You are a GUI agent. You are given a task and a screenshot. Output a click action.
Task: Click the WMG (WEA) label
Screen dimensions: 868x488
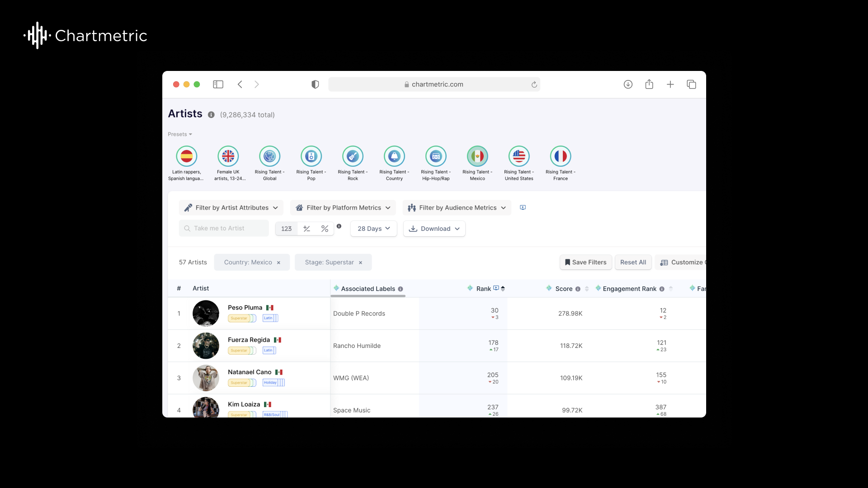click(x=351, y=378)
